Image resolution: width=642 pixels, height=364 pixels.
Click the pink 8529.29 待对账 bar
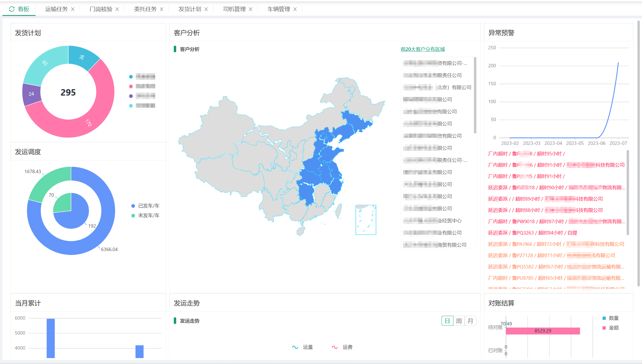coord(543,331)
